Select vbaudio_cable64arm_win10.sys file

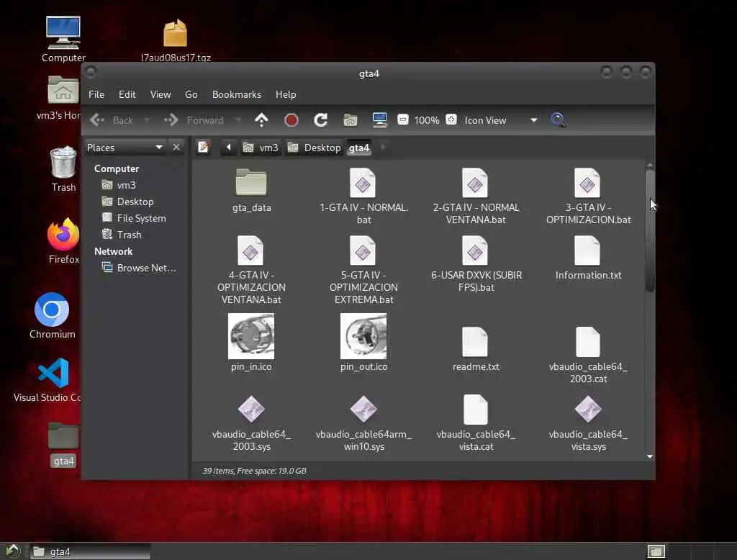click(363, 423)
